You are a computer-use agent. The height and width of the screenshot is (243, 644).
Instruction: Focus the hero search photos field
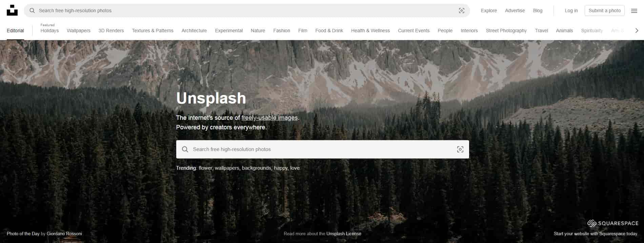coord(323,149)
